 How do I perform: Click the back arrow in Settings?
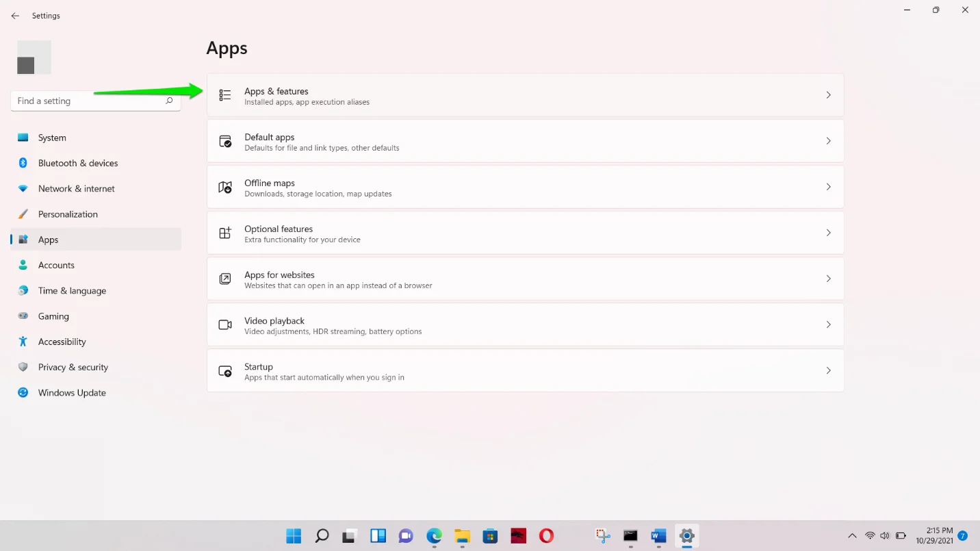click(15, 16)
